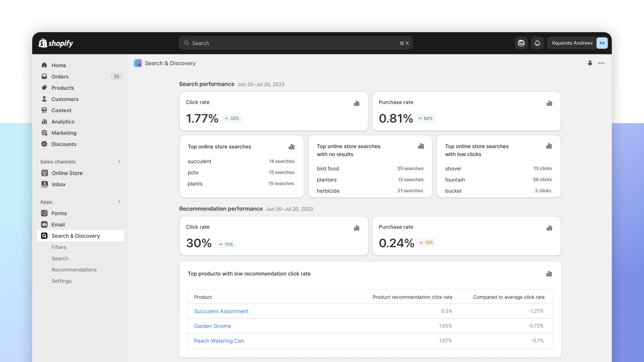This screenshot has width=644, height=362.
Task: Open the Forms app icon
Action: click(x=44, y=213)
